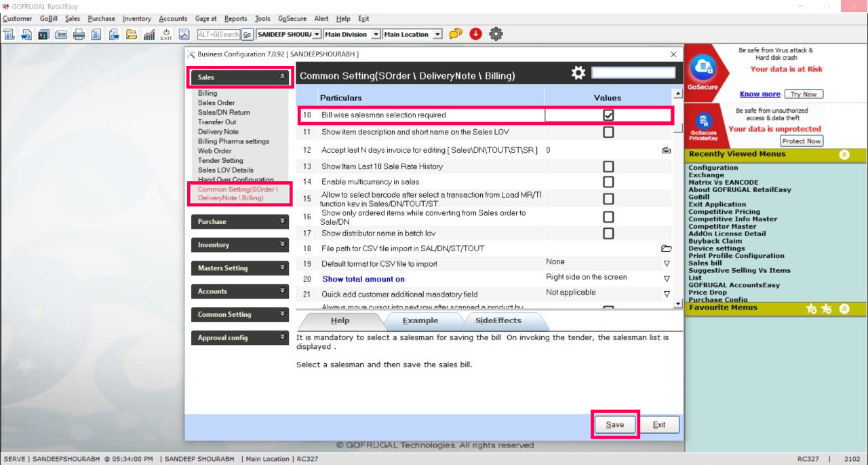The image size is (868, 465).
Task: Check Enable multicurrency in sales
Action: tap(608, 182)
